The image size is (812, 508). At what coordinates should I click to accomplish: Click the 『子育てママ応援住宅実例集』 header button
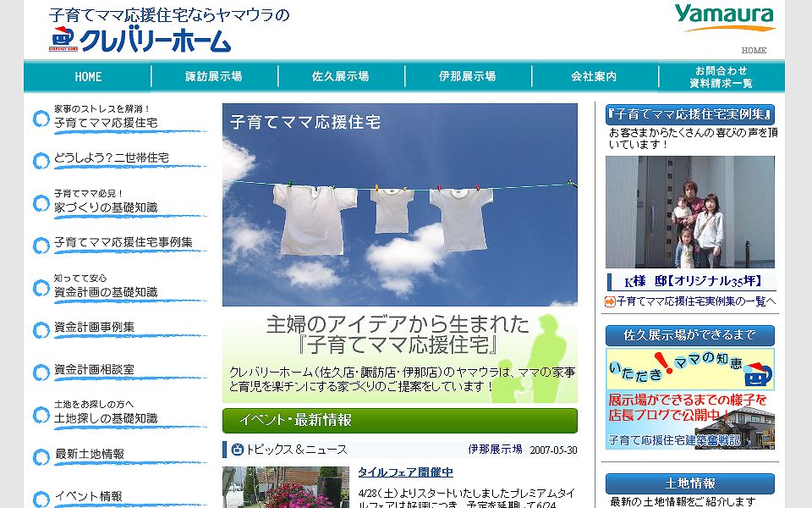pyautogui.click(x=690, y=114)
